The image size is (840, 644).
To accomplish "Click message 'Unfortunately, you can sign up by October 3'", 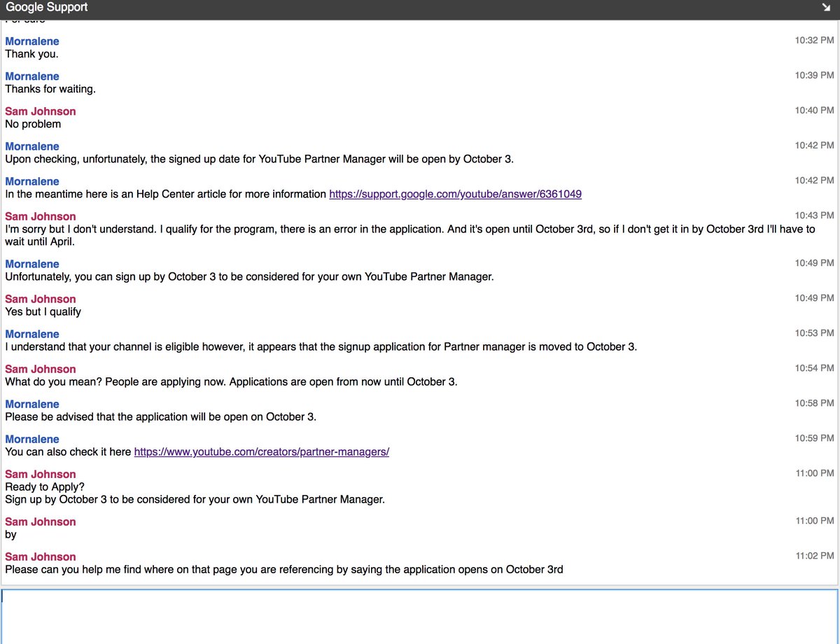I will tap(249, 276).
